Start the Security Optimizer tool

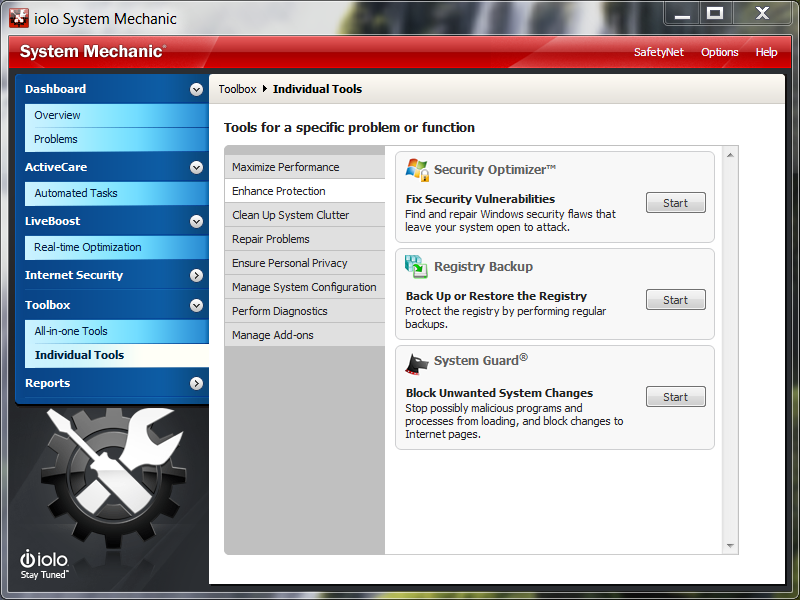(675, 203)
